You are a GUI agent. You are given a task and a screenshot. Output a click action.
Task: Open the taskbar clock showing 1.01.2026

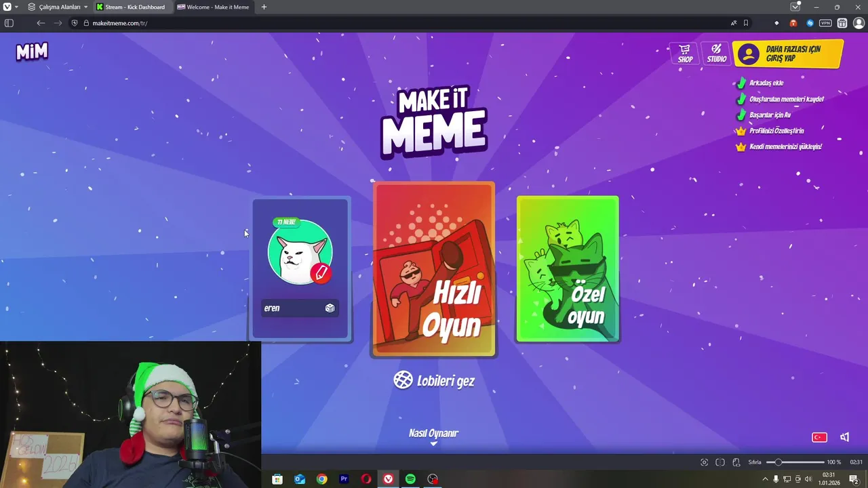coord(829,479)
